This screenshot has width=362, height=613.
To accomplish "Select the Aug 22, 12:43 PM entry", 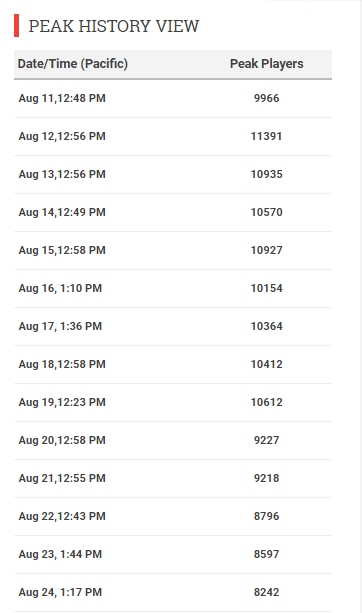I will point(173,516).
